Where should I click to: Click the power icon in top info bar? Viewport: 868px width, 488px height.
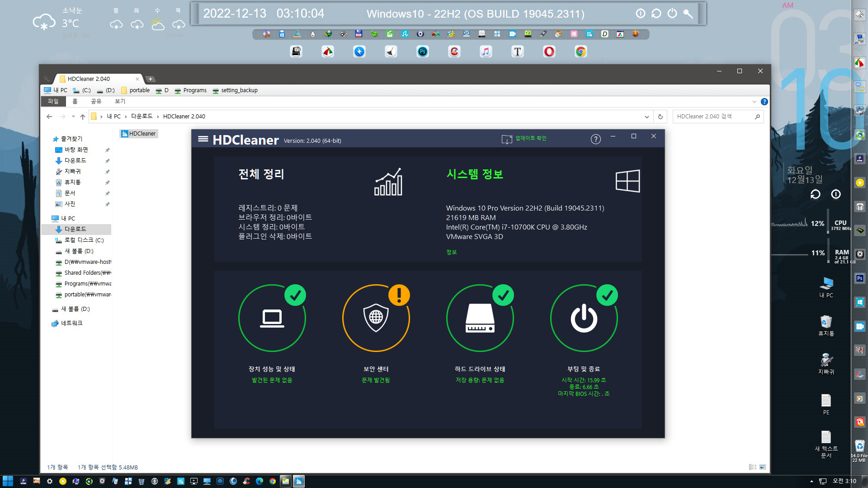click(672, 14)
